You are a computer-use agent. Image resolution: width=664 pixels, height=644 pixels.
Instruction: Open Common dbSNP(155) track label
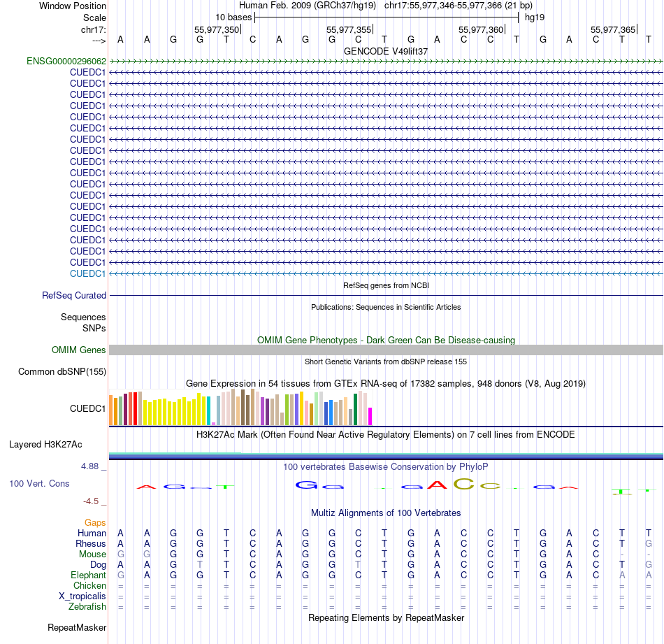62,371
